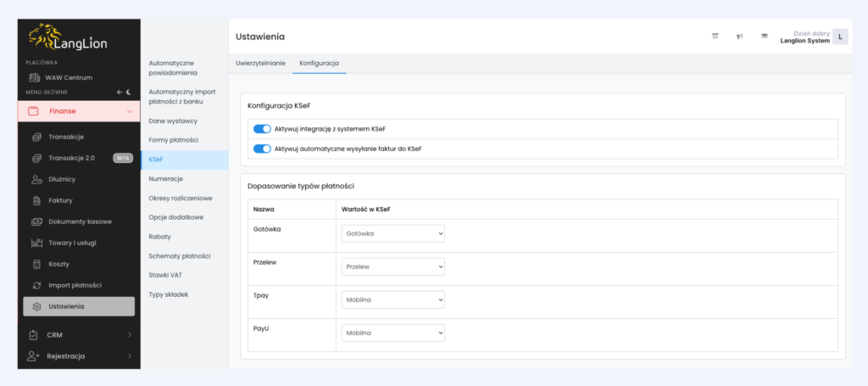Go to Stawki VAT settings
The image size is (868, 386).
point(165,275)
